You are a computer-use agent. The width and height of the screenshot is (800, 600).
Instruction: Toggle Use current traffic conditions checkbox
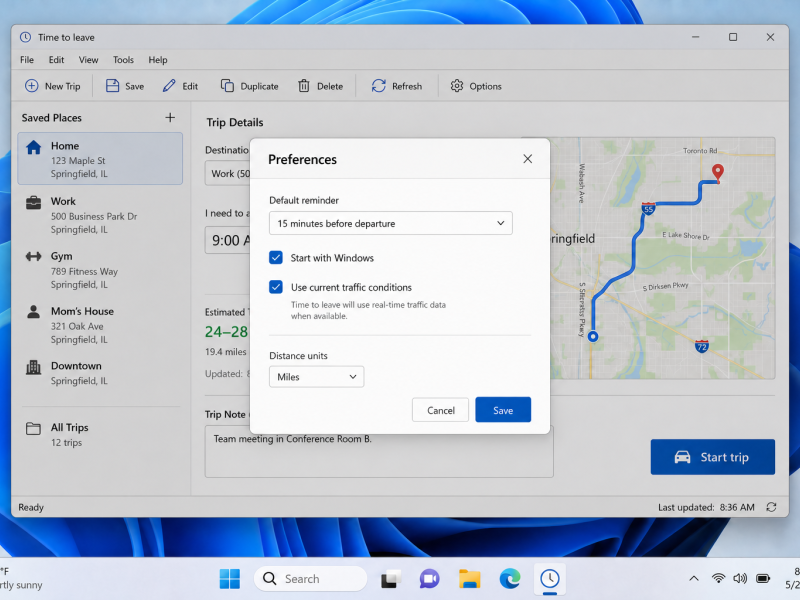coord(276,287)
